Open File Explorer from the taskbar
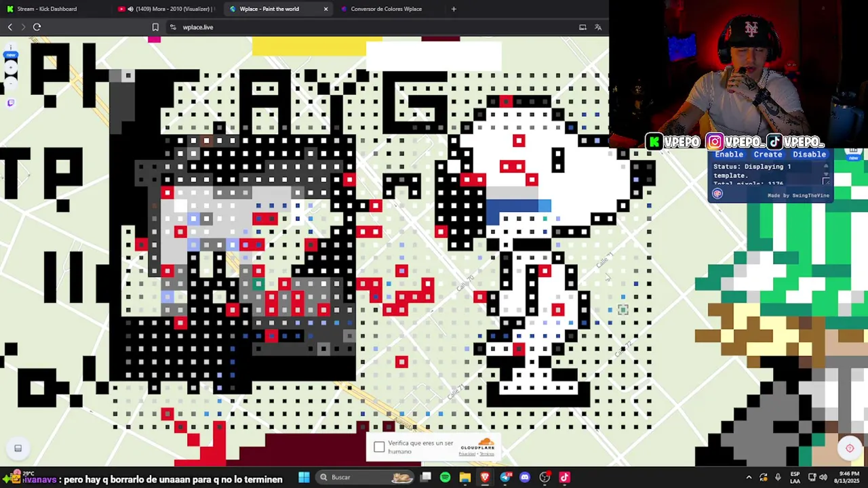 pos(465,477)
